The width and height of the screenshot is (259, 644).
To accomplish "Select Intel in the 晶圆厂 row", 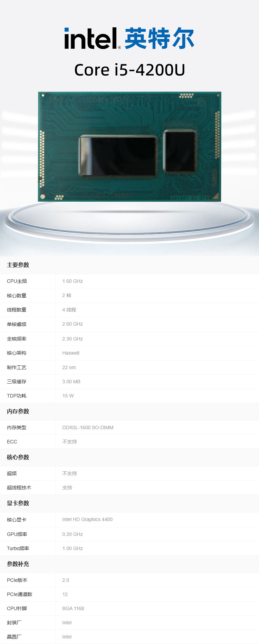I will coord(67,637).
